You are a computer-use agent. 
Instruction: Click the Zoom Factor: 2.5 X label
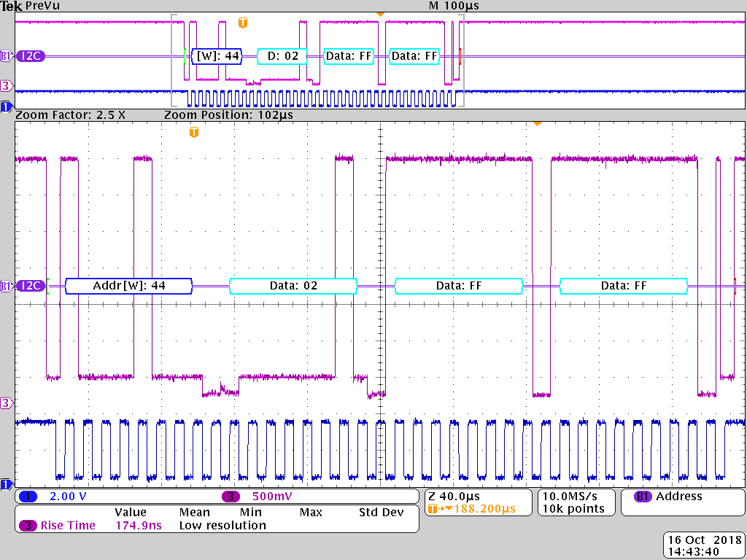[71, 114]
